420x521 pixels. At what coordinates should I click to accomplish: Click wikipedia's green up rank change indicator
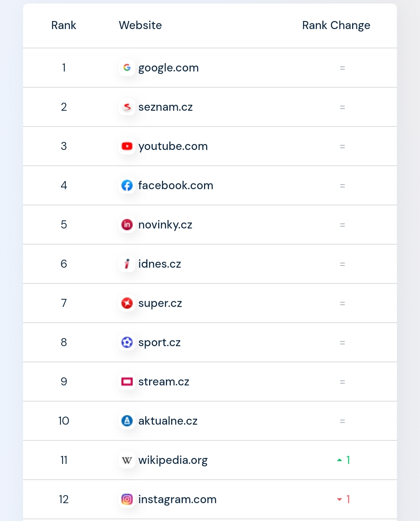[x=343, y=460]
